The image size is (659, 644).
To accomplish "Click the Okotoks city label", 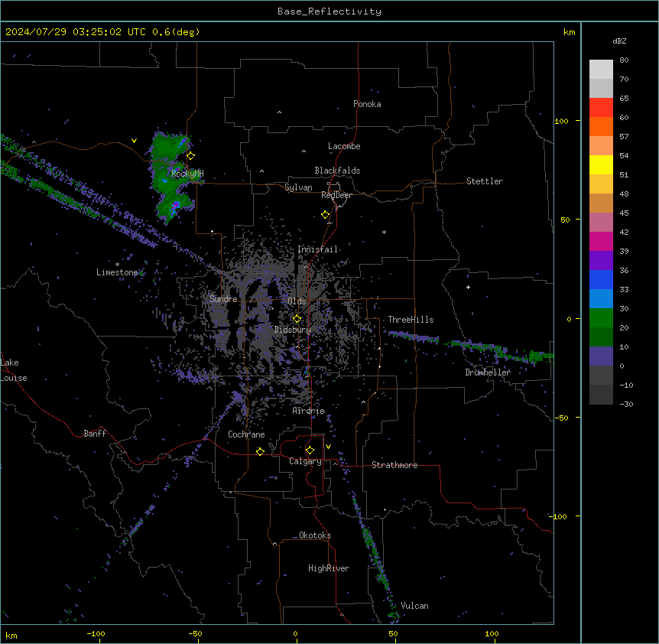I will click(315, 535).
